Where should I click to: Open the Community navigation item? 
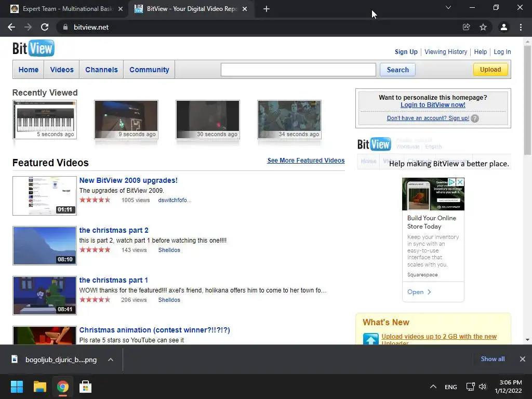click(149, 70)
